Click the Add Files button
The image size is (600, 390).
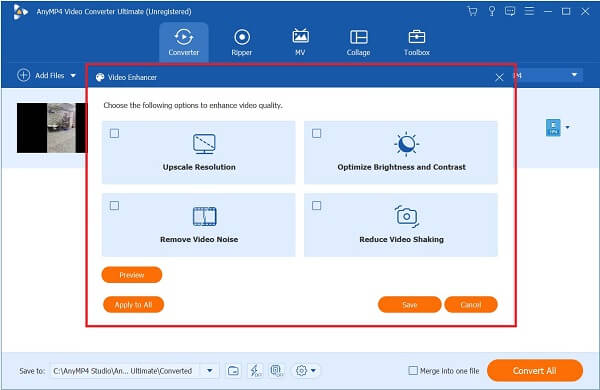tap(46, 75)
